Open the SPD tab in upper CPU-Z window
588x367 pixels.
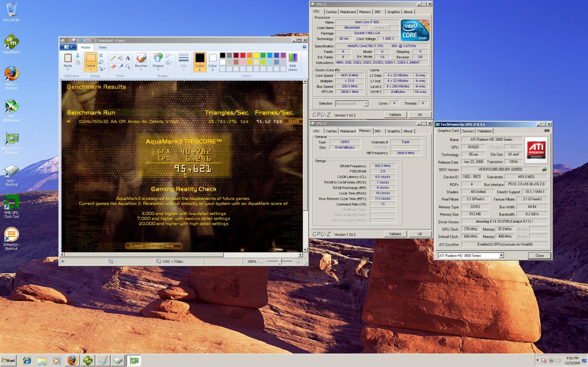pos(377,12)
